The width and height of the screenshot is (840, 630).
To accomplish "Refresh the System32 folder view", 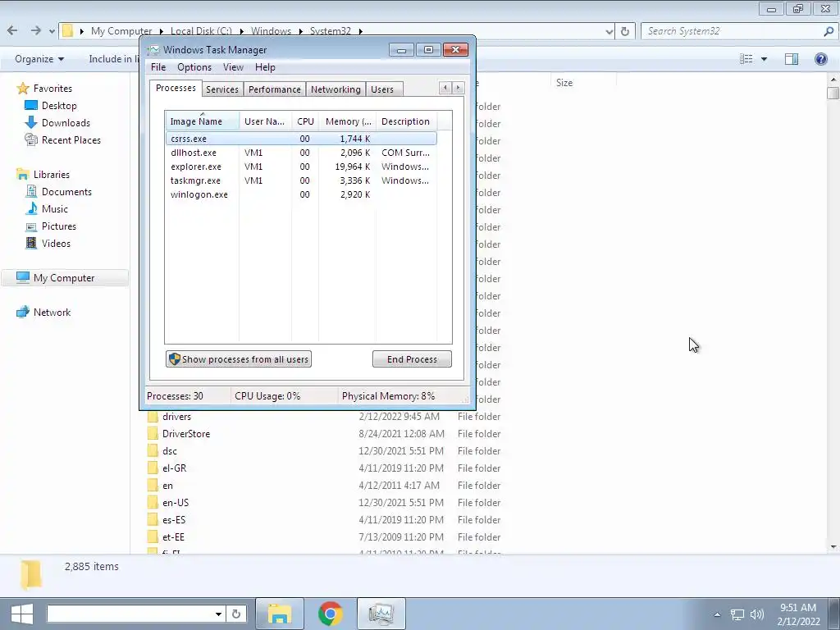I will tap(624, 31).
